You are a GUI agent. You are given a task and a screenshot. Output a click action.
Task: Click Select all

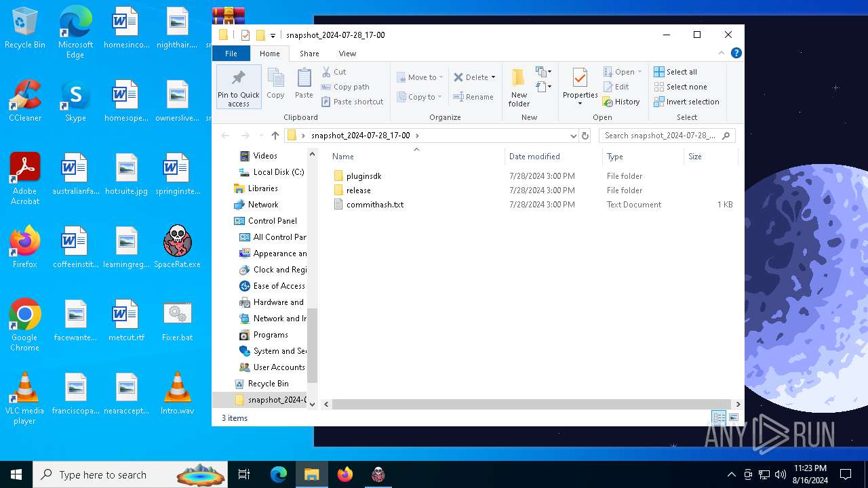(x=675, y=72)
